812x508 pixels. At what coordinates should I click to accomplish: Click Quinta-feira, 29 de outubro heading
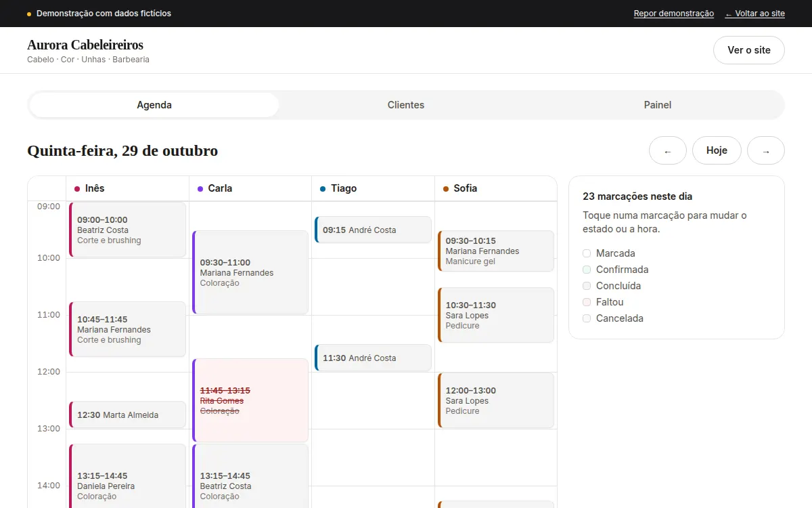(122, 150)
